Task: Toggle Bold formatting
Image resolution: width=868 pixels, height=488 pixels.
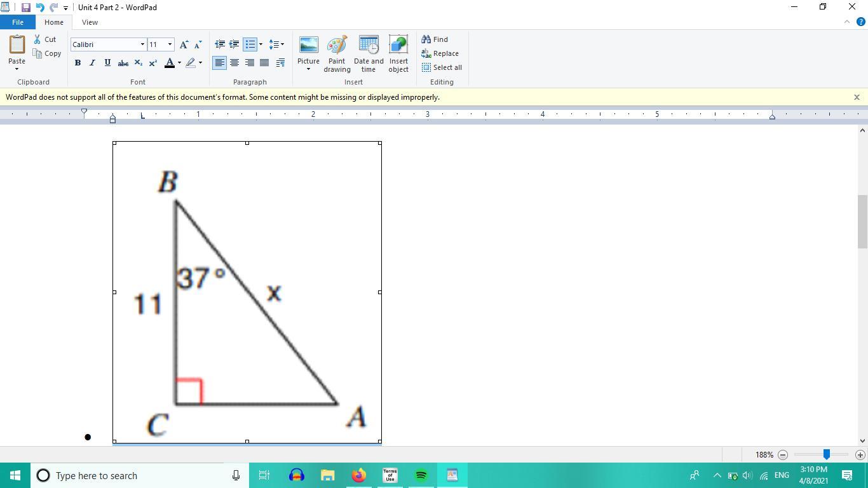Action: coord(78,63)
